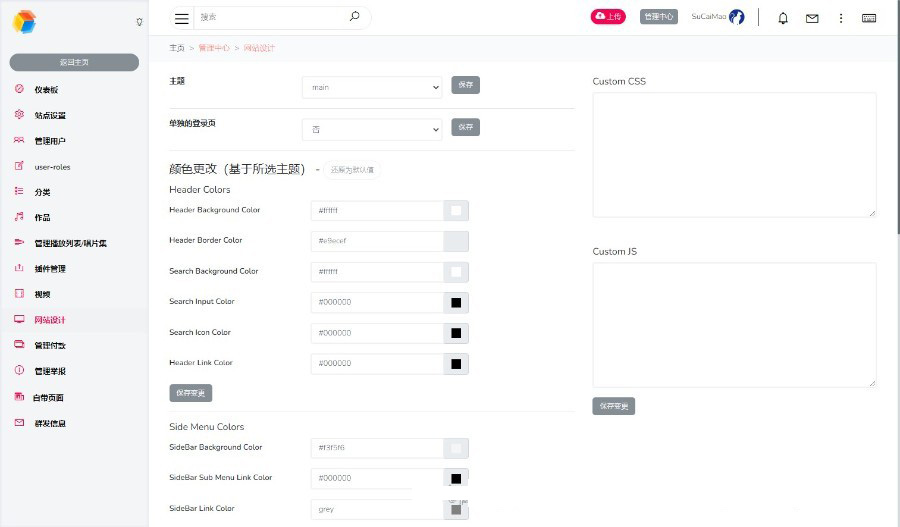Click the search magnifier icon
The image size is (900, 527).
354,17
